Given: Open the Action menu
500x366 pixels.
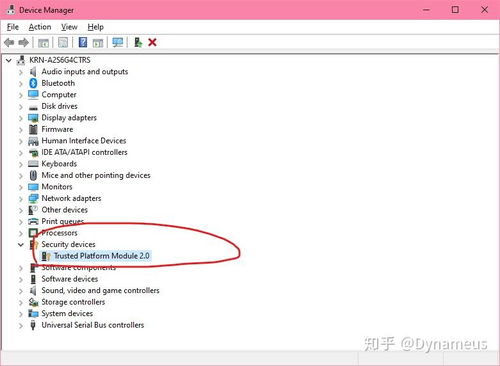Looking at the screenshot, I should [x=40, y=27].
